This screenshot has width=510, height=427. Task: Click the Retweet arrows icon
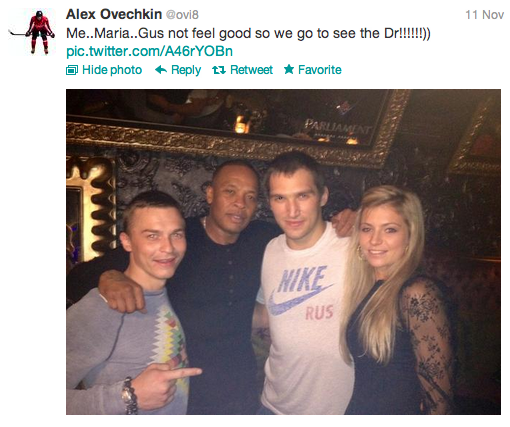[219, 70]
